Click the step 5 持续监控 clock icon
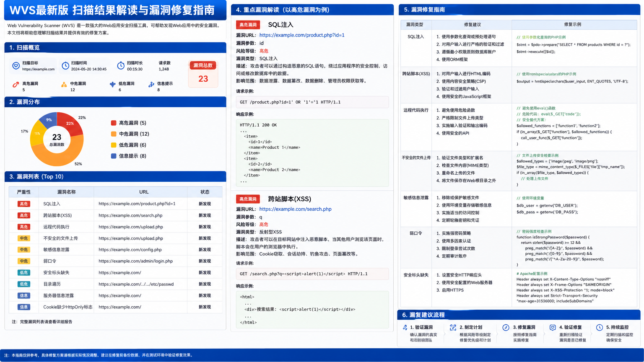Viewport: 644px width, 362px height. coord(600,328)
